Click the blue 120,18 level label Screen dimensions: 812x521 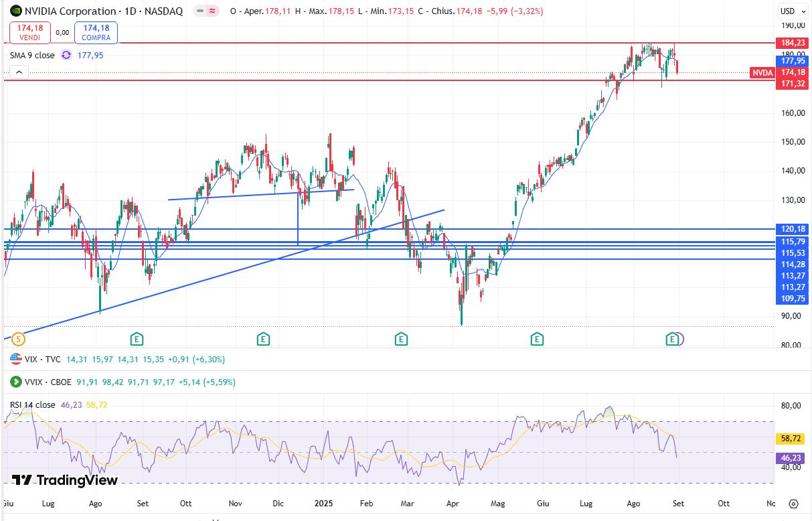click(793, 228)
